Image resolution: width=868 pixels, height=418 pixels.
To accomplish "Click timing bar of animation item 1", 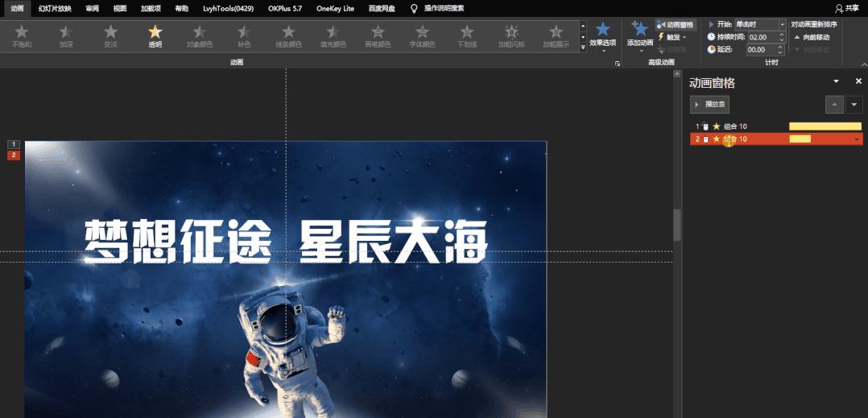I will coord(825,126).
